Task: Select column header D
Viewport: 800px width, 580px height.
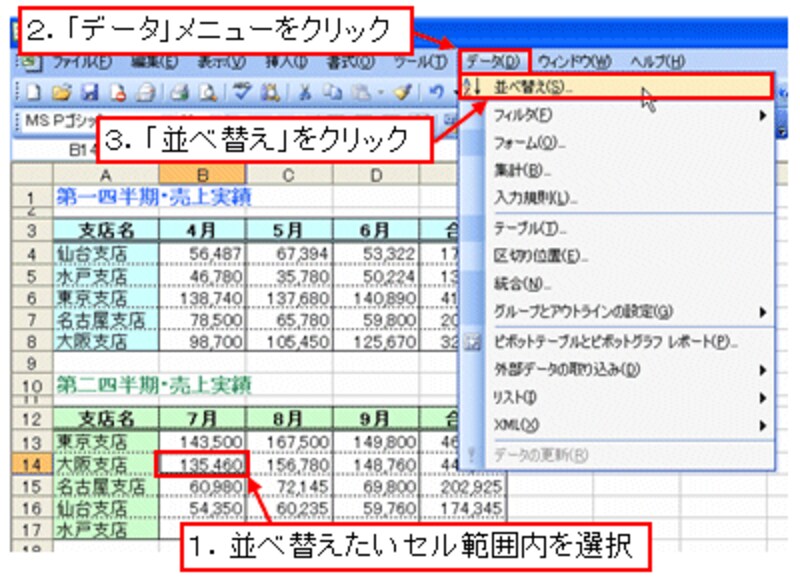Action: 376,175
